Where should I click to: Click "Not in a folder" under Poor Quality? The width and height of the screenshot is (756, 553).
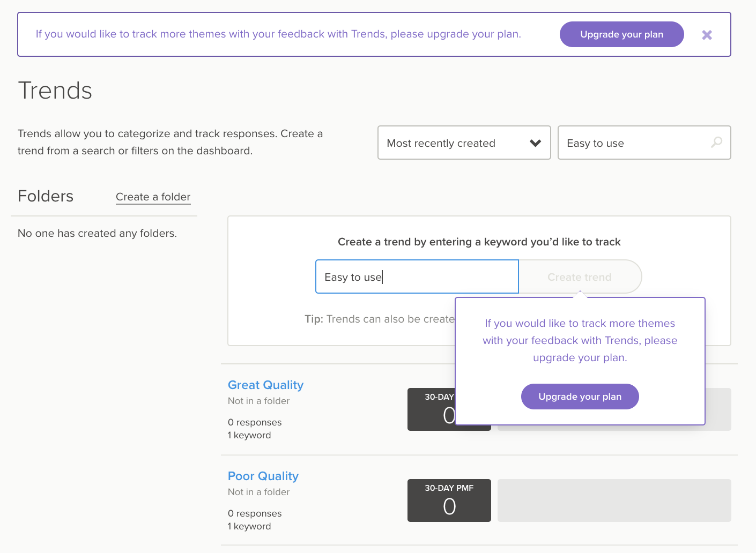[x=258, y=492]
